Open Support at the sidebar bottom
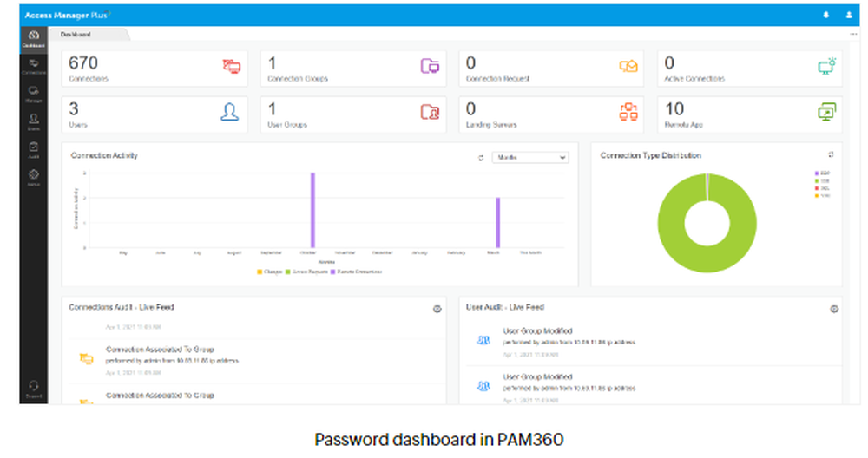 point(33,389)
